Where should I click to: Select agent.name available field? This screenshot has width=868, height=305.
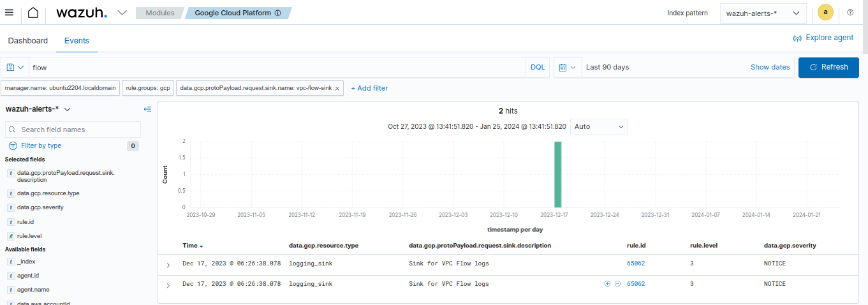point(33,290)
